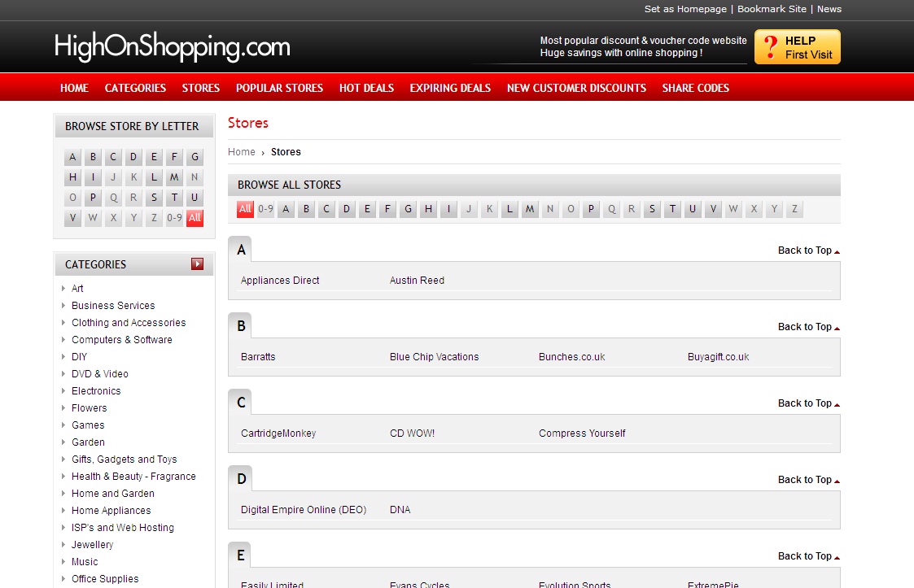
Task: Click Back to Top in section B
Action: point(808,327)
